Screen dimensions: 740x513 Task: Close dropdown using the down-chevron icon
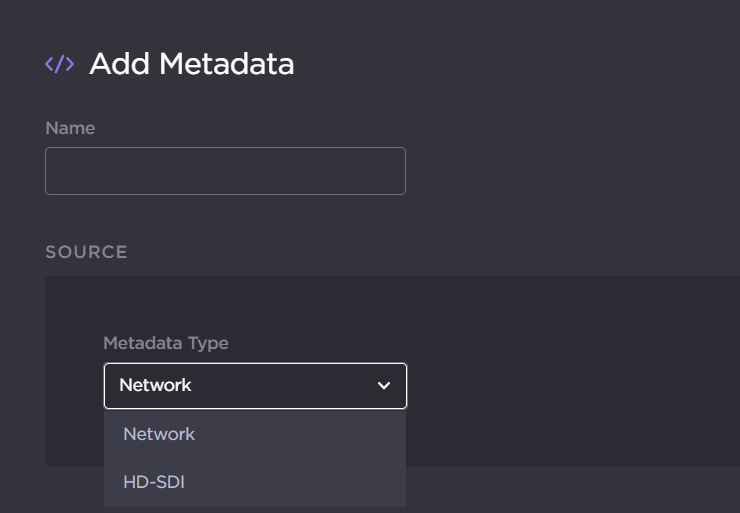tap(384, 386)
